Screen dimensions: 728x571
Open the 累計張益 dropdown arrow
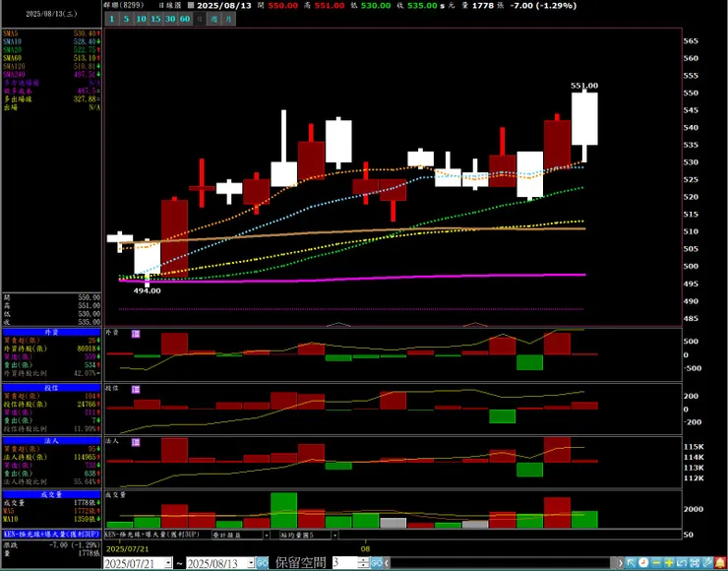tap(266, 535)
